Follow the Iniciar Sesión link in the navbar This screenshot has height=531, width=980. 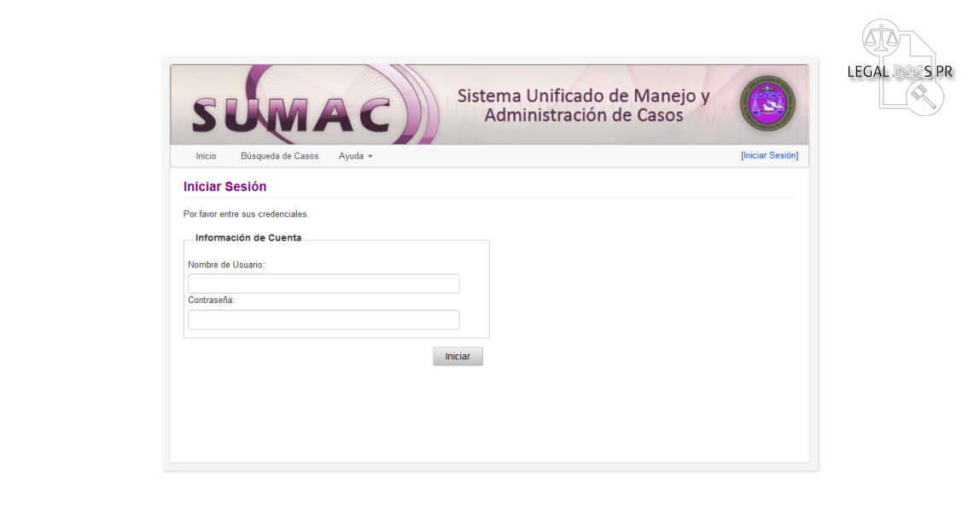(x=769, y=155)
